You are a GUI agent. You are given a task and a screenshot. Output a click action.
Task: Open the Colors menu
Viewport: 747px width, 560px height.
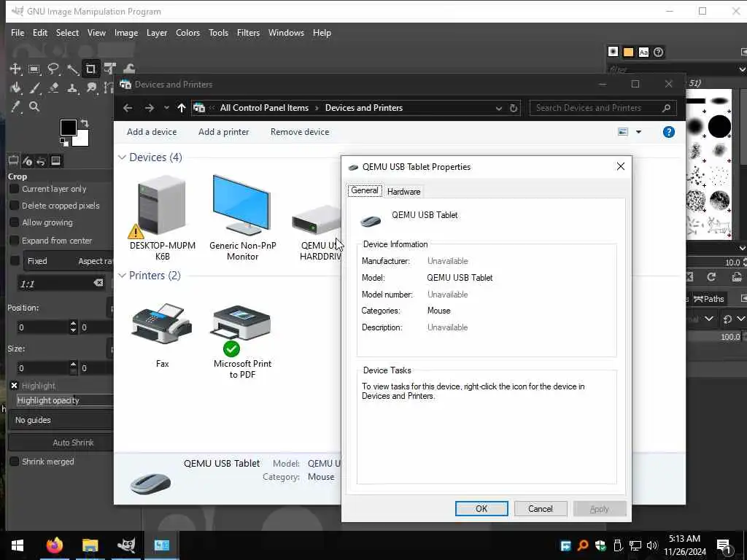[187, 33]
